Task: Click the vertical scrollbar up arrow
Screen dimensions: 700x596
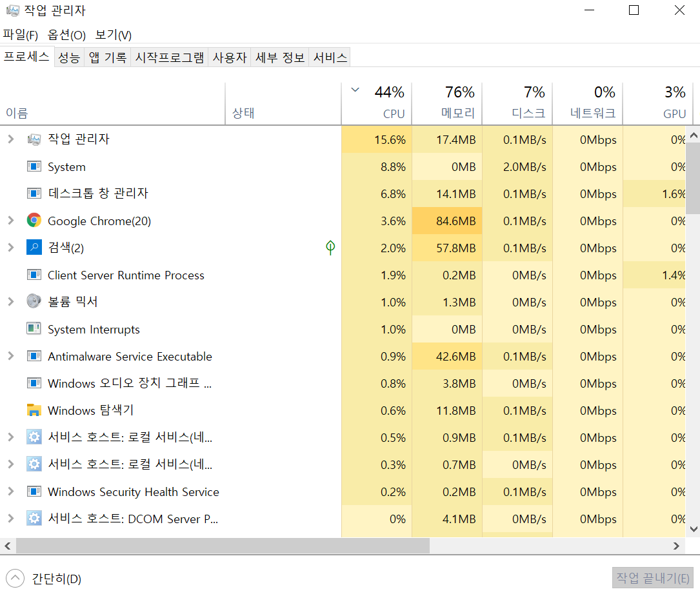Action: (694, 134)
